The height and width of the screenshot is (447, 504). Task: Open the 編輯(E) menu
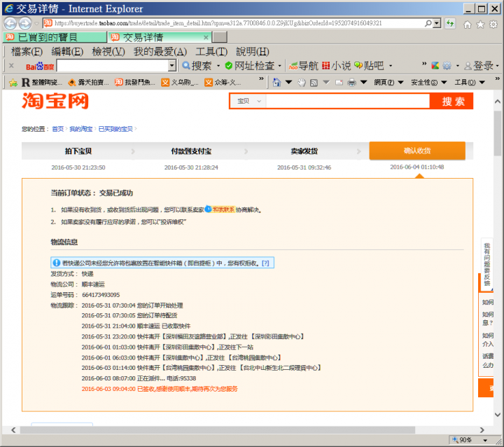(x=67, y=51)
